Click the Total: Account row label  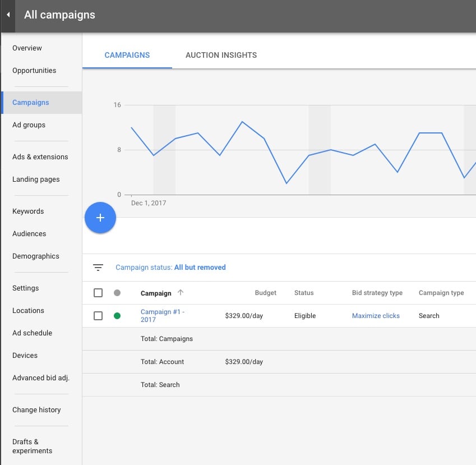pos(162,362)
